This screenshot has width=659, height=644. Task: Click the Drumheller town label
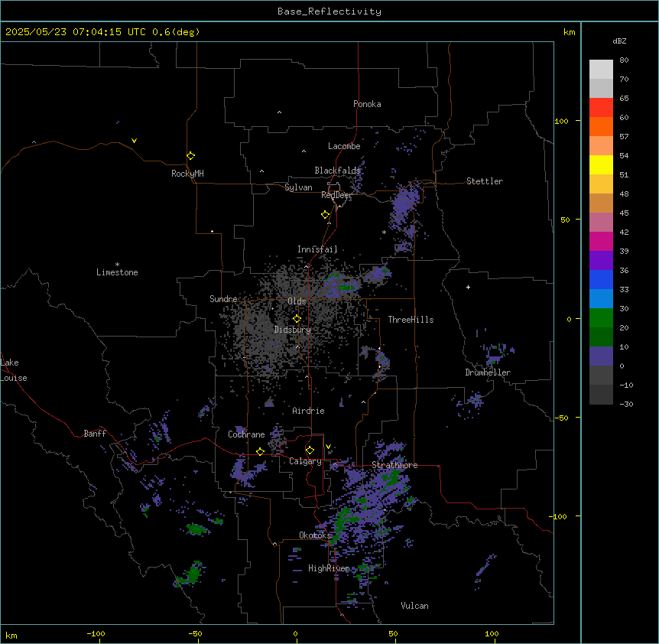coord(488,372)
